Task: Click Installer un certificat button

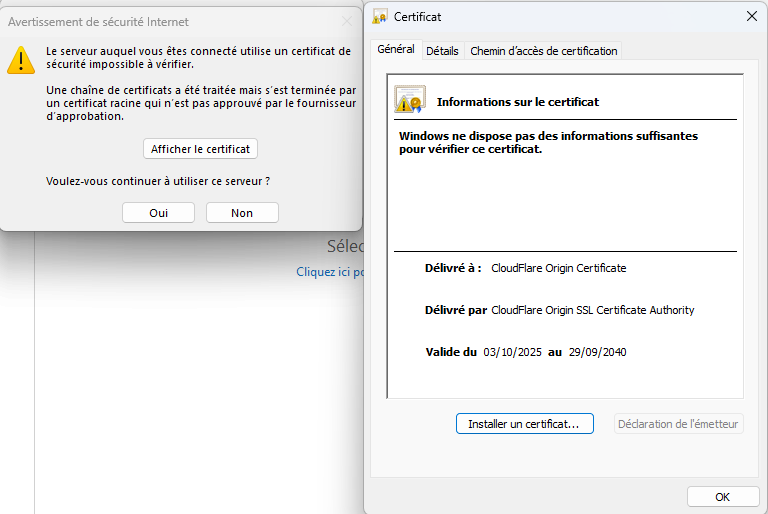Action: [524, 424]
